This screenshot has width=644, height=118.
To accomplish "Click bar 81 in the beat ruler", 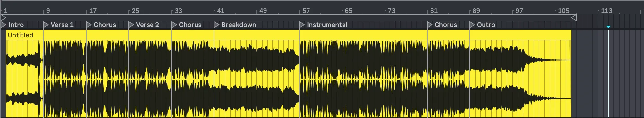I will tap(434, 11).
